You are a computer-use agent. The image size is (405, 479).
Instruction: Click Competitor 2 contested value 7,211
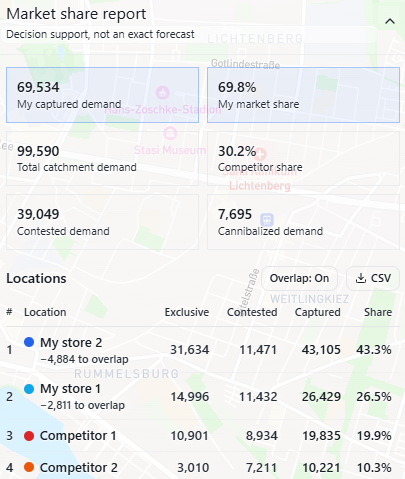point(262,468)
